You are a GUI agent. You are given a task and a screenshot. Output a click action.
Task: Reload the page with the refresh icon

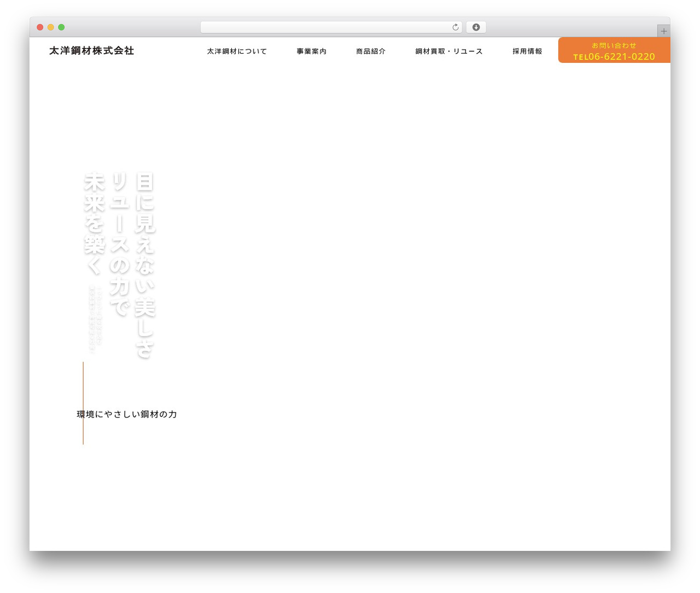(x=455, y=27)
